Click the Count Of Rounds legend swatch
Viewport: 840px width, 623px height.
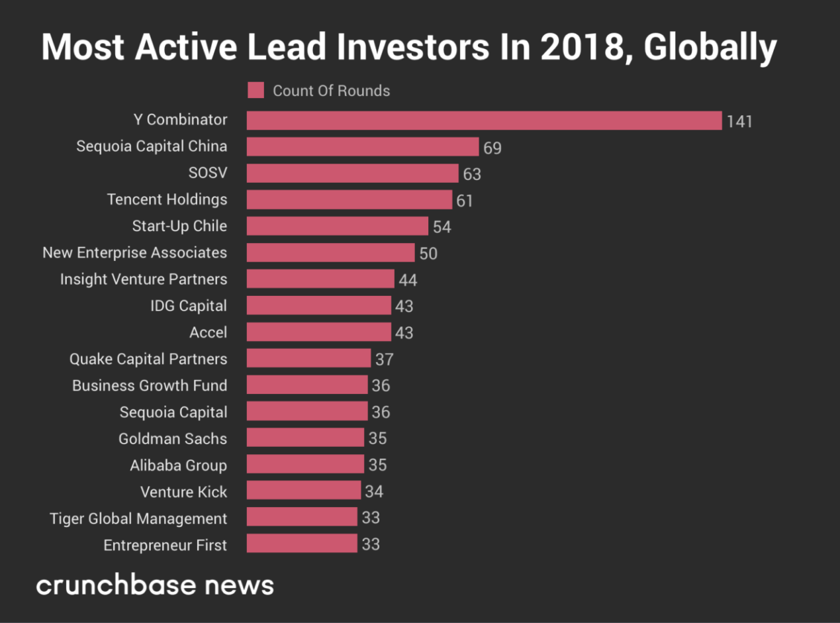coord(256,91)
